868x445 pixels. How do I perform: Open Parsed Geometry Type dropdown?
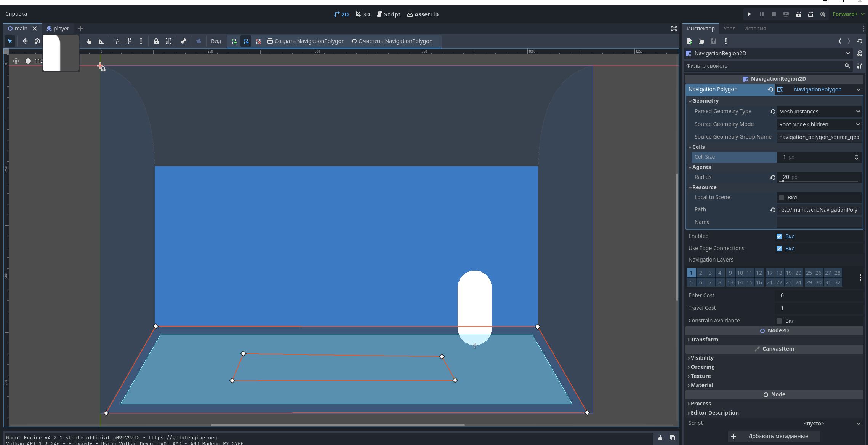819,112
